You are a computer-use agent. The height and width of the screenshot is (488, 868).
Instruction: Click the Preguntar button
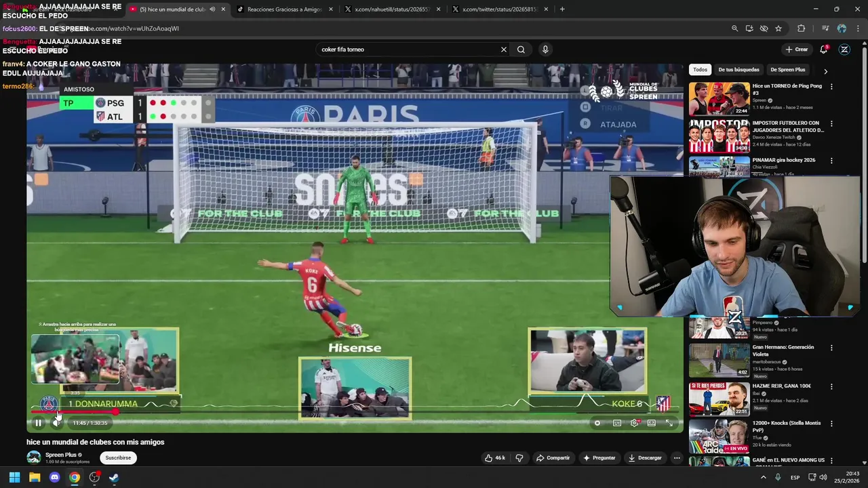(599, 458)
